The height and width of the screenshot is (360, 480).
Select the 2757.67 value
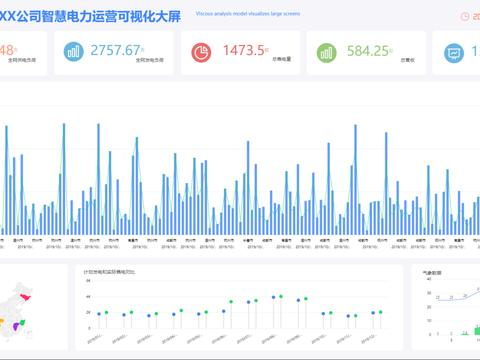click(115, 51)
